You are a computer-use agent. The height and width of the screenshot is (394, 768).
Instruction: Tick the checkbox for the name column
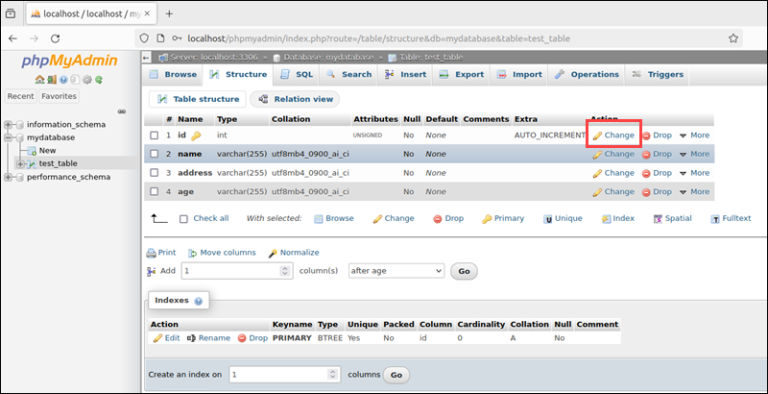[154, 154]
